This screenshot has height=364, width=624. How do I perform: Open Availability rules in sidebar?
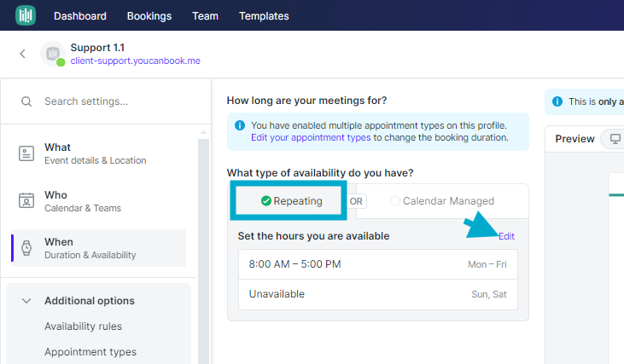(x=83, y=326)
